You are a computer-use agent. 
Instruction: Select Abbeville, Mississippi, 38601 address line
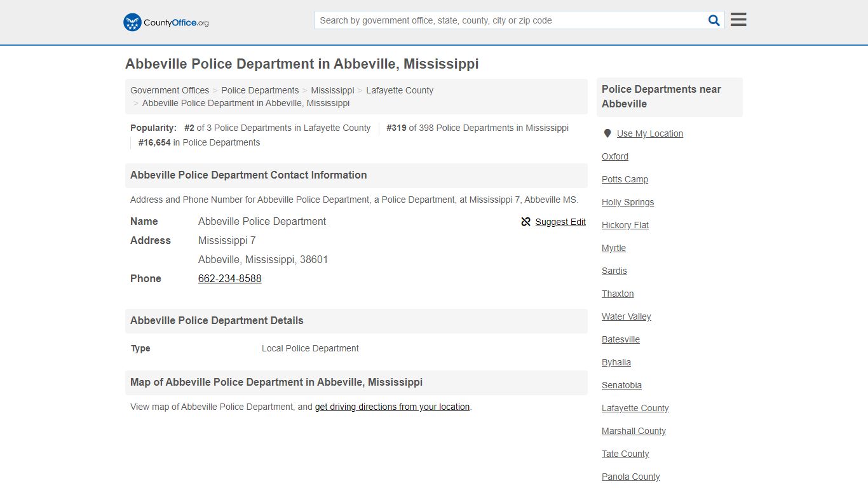click(x=263, y=259)
